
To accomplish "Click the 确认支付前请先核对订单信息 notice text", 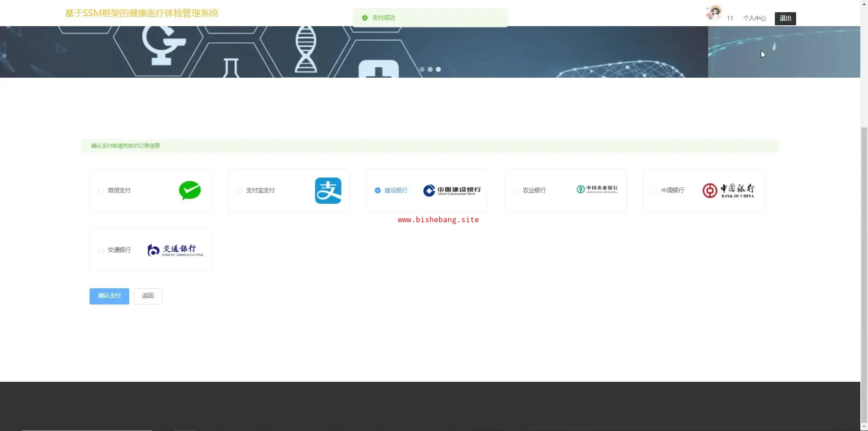I will (x=126, y=146).
